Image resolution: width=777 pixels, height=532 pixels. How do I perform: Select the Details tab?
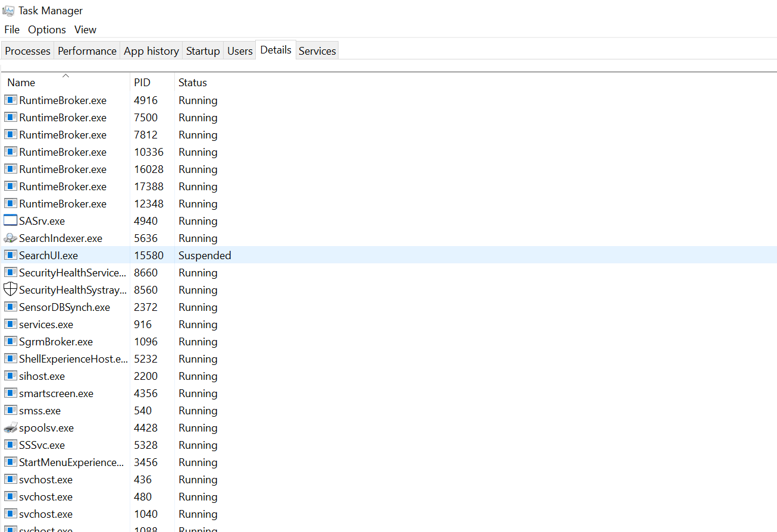click(276, 50)
